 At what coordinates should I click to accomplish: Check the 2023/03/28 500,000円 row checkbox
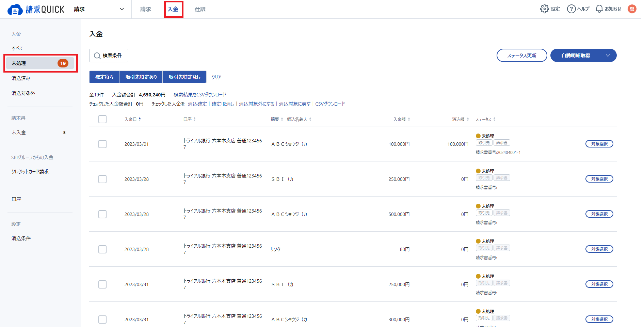pyautogui.click(x=102, y=214)
